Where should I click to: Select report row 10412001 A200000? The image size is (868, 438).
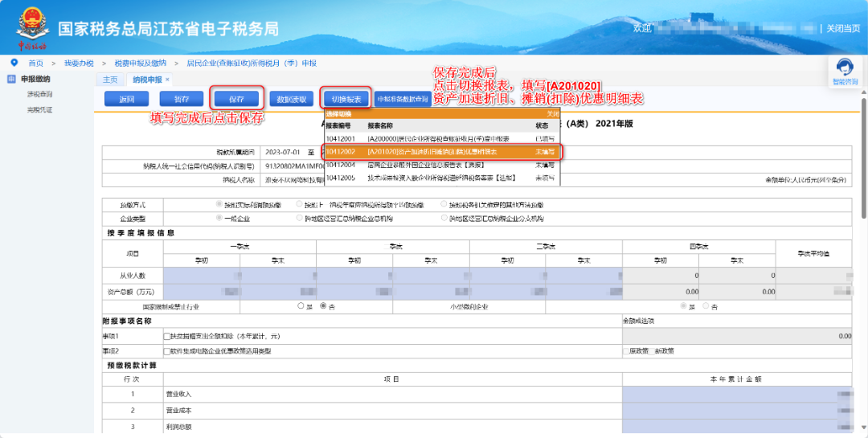coord(442,138)
